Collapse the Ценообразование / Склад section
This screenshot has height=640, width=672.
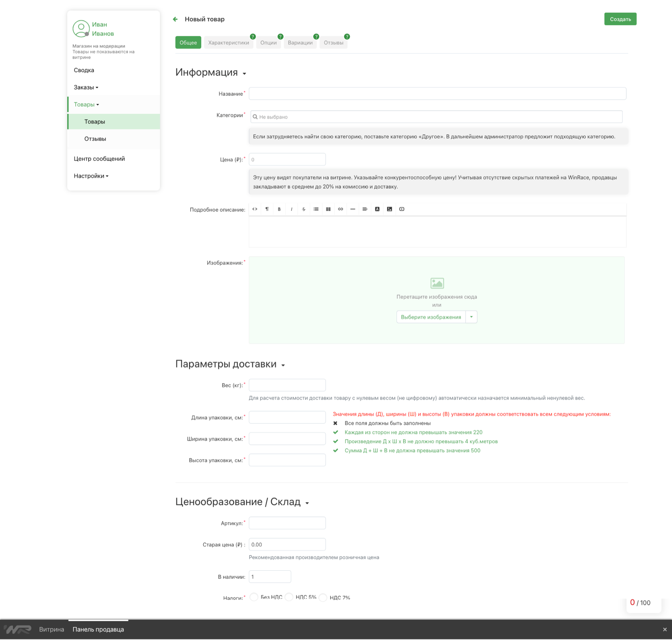click(x=307, y=503)
